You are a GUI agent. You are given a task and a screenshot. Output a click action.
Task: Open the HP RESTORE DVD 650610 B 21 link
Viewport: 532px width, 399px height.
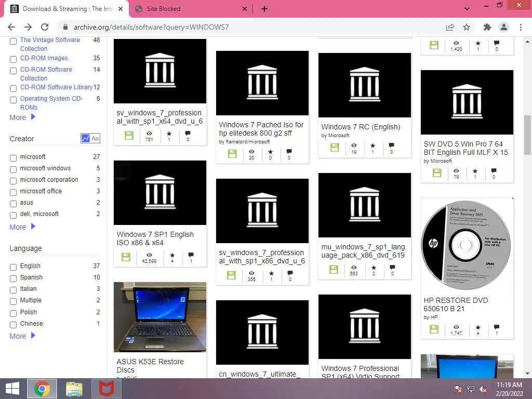[456, 304]
